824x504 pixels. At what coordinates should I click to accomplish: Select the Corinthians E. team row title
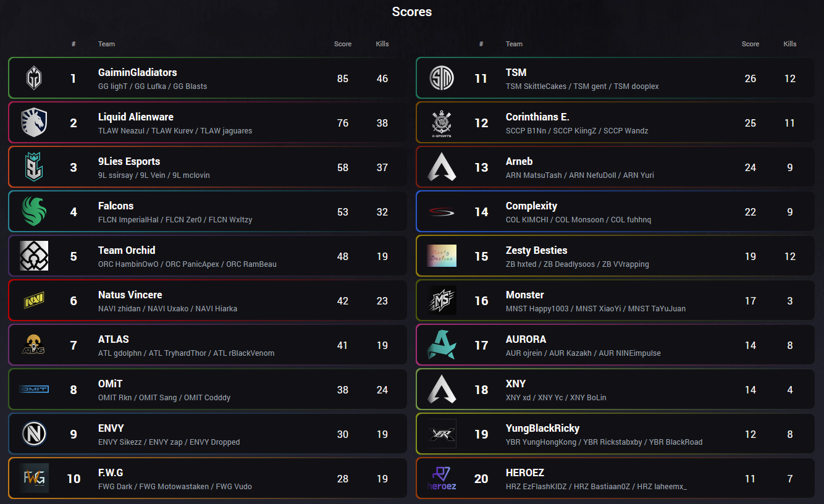click(x=537, y=117)
